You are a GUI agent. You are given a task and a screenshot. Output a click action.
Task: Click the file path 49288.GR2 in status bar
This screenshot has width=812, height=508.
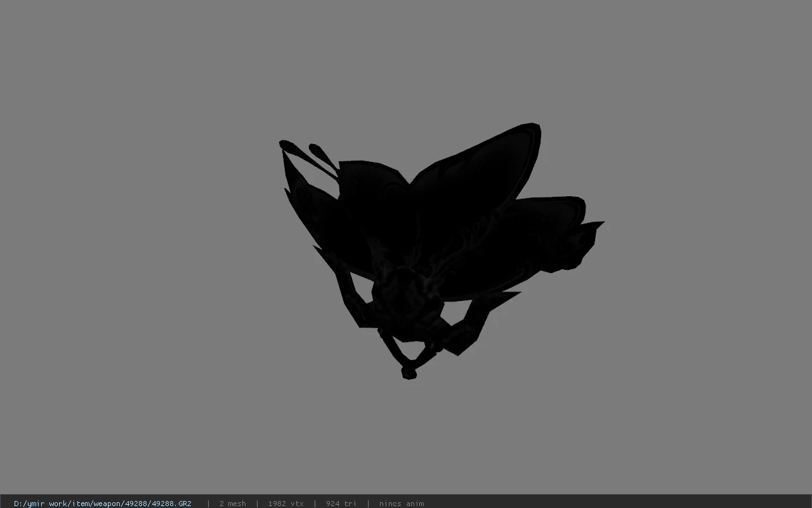click(x=103, y=504)
